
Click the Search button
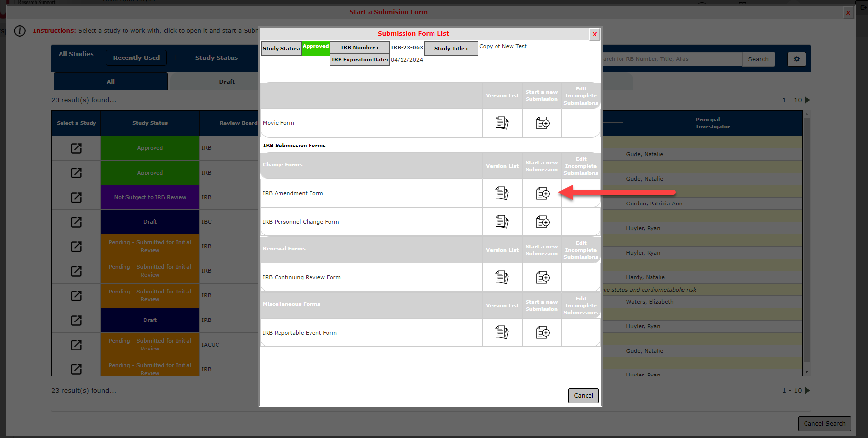point(758,59)
